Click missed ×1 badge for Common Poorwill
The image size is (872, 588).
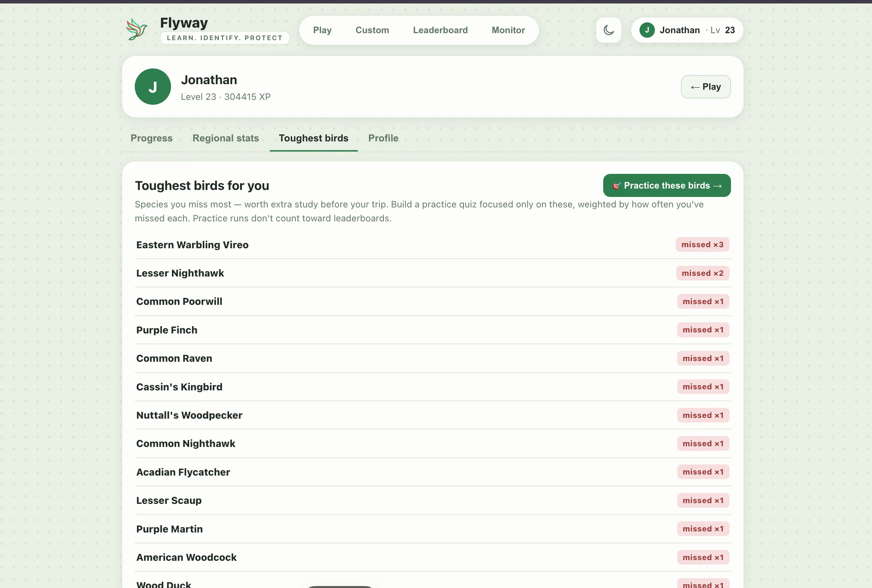(x=703, y=301)
